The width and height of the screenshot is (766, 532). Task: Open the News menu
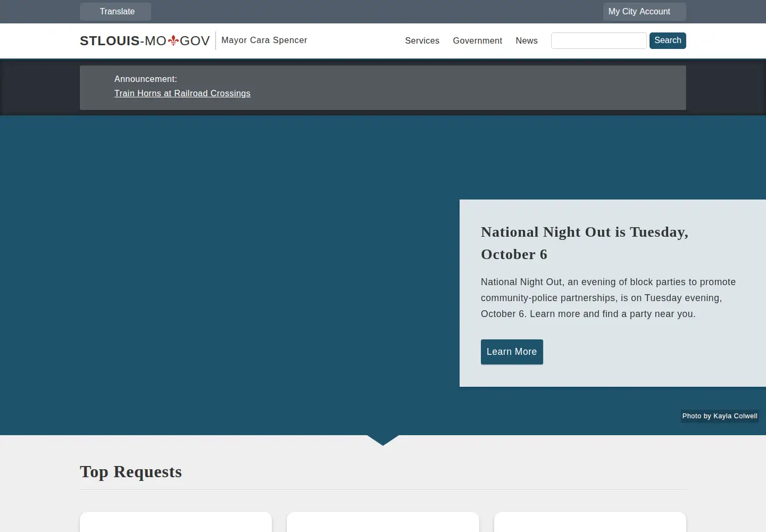pyautogui.click(x=527, y=41)
